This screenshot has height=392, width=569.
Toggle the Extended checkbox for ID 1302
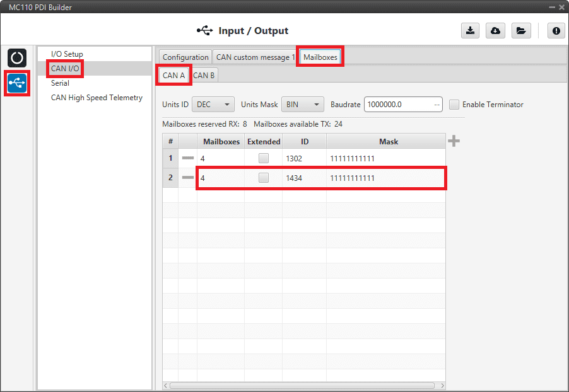point(263,158)
